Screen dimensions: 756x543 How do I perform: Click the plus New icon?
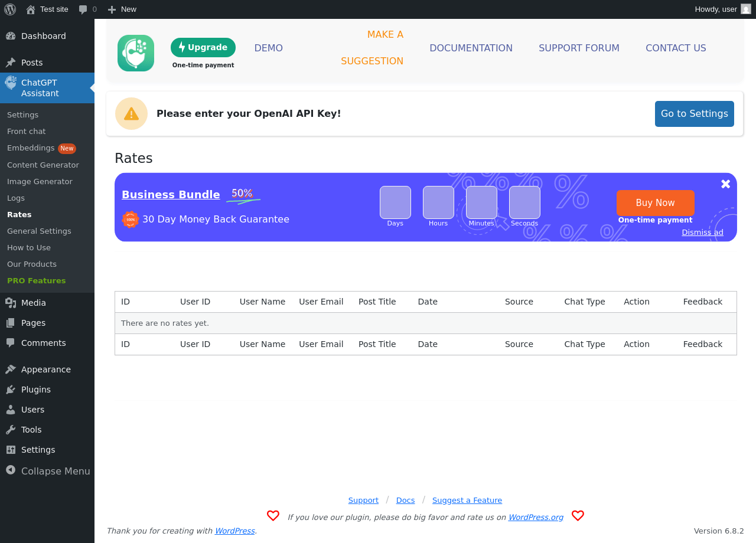point(112,9)
